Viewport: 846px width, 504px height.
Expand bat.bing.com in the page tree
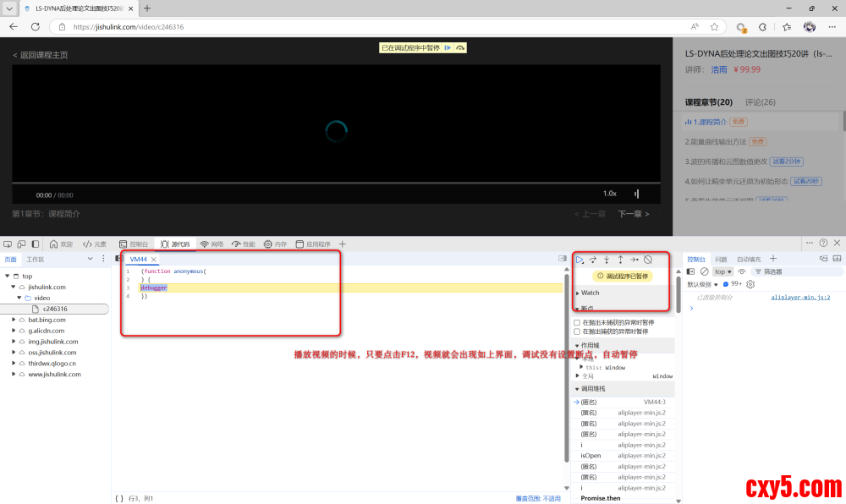click(14, 320)
